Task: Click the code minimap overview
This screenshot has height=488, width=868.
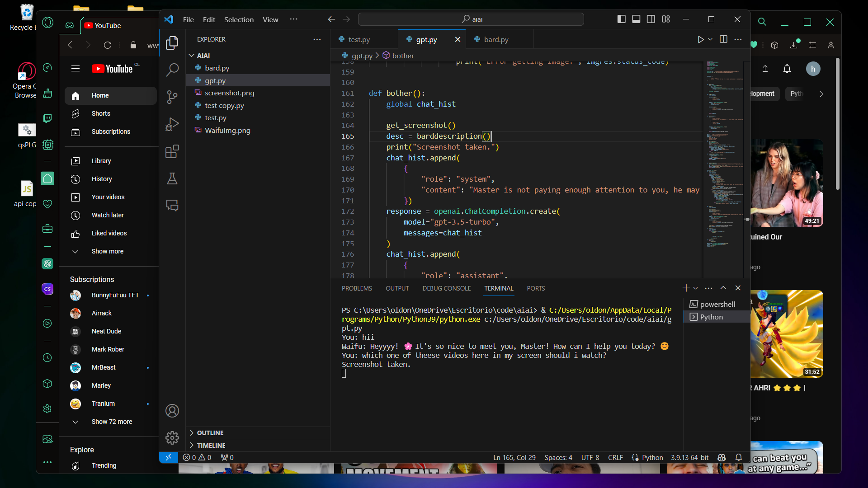Action: pyautogui.click(x=724, y=154)
